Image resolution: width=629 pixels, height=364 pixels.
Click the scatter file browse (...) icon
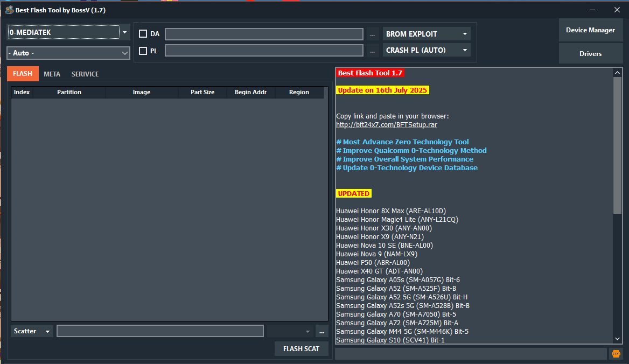(322, 331)
